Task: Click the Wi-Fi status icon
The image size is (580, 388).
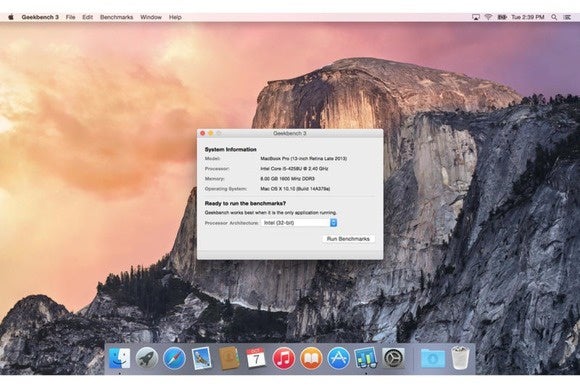Action: pyautogui.click(x=488, y=17)
